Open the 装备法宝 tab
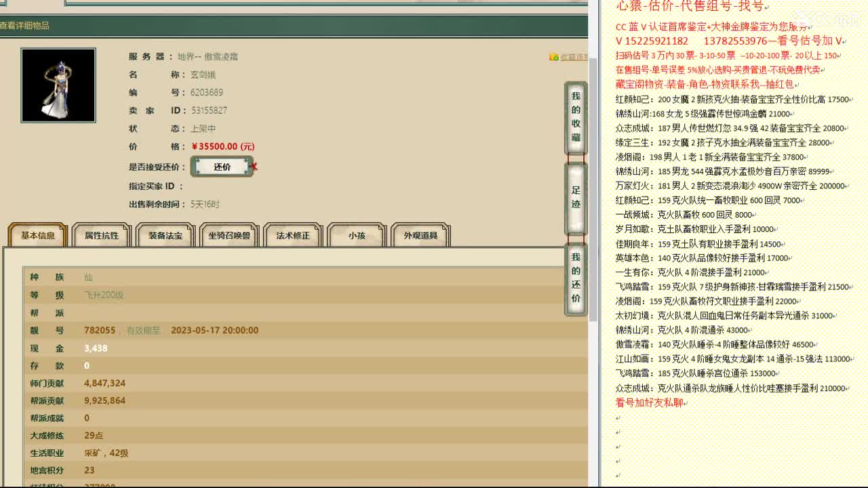Viewport: 868px width, 488px height. 165,236
